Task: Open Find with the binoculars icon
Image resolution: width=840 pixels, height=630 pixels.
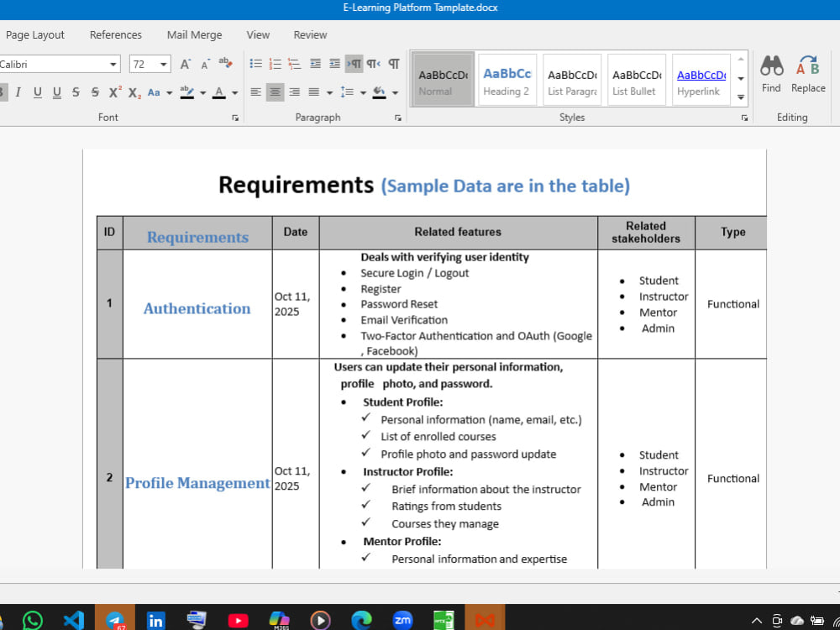Action: click(x=771, y=74)
